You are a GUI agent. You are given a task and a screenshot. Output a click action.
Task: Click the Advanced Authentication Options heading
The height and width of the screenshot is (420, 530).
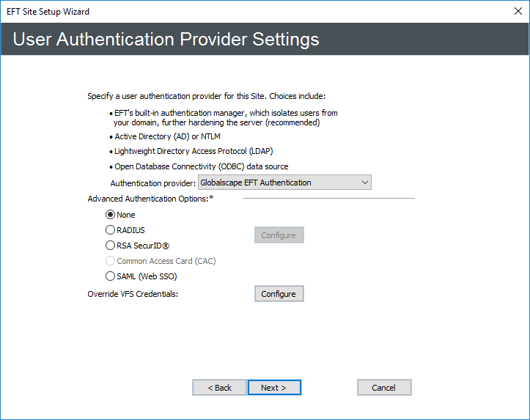(150, 199)
